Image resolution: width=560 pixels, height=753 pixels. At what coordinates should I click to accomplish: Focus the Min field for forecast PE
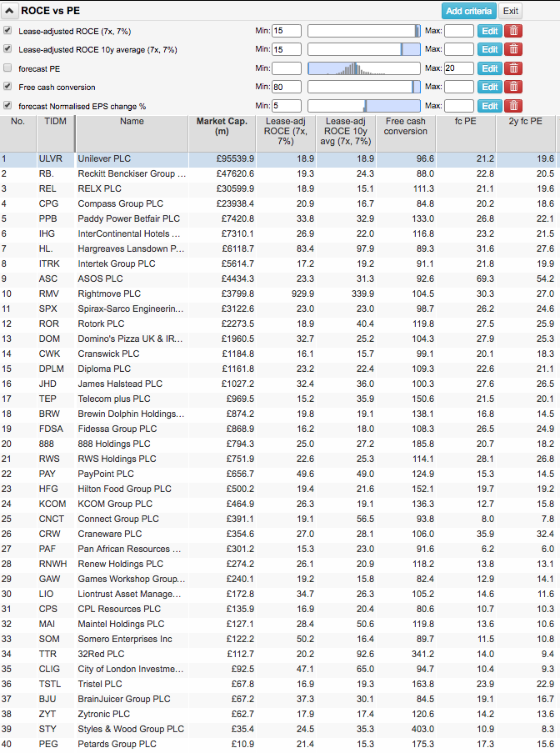point(287,68)
